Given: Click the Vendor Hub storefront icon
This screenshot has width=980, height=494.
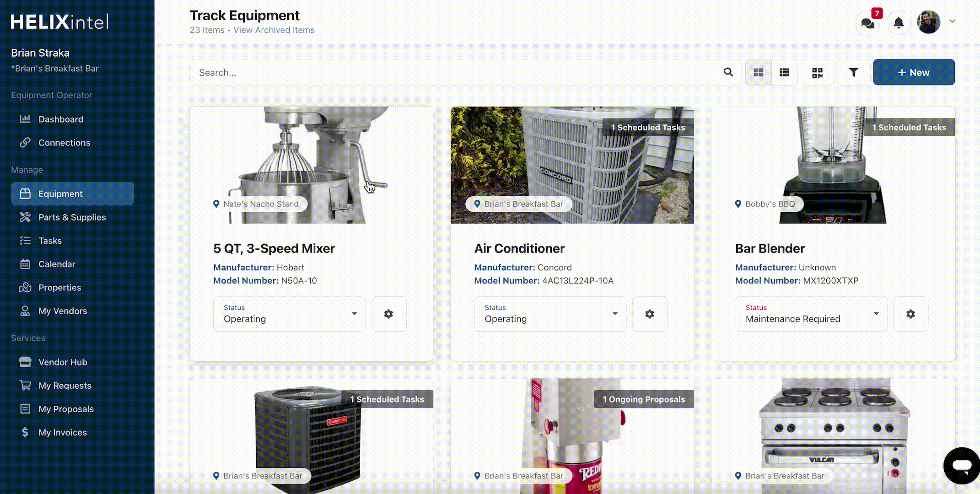Looking at the screenshot, I should (25, 362).
